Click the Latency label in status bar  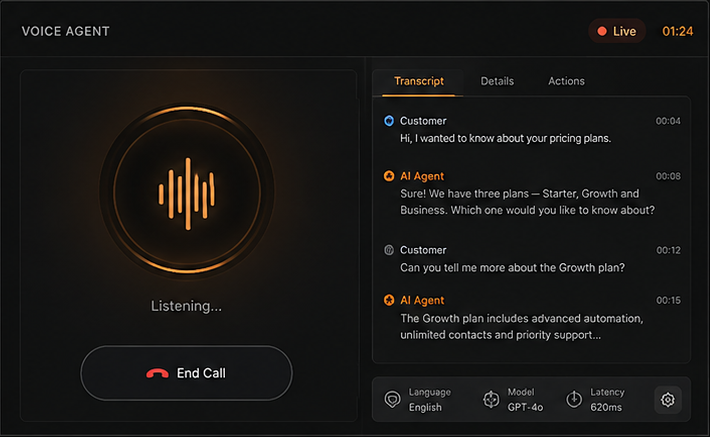click(x=607, y=392)
